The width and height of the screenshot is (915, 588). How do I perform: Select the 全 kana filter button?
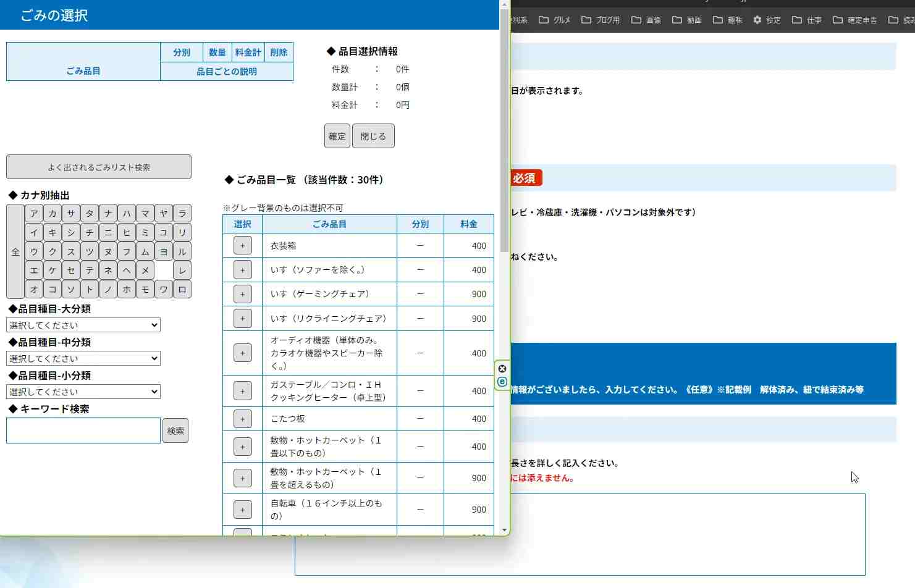coord(15,251)
